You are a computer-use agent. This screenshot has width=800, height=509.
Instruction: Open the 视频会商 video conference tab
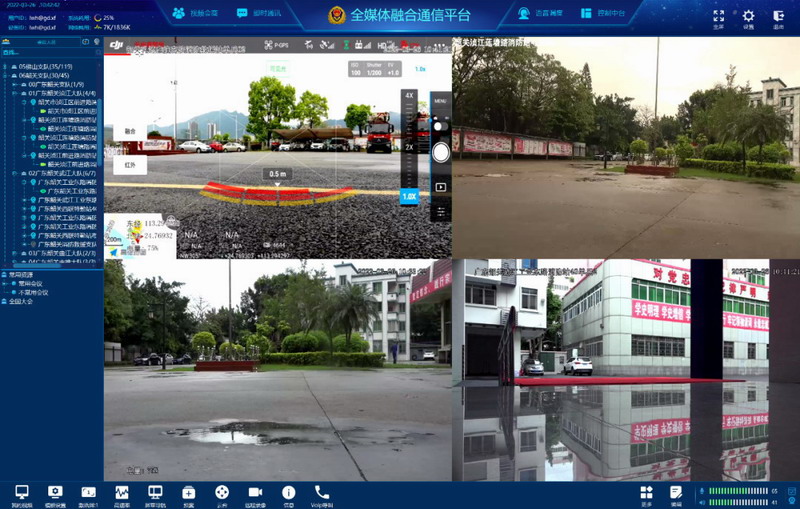click(x=195, y=14)
